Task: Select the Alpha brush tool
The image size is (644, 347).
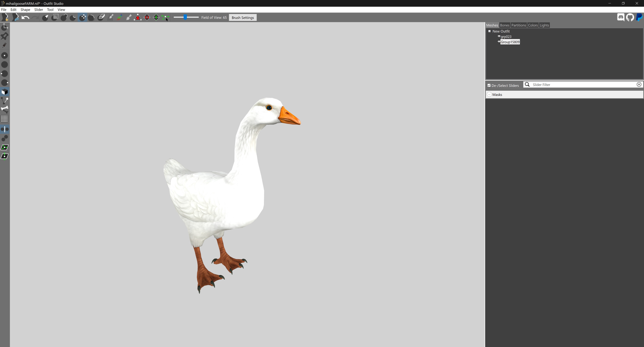Action: click(x=129, y=17)
